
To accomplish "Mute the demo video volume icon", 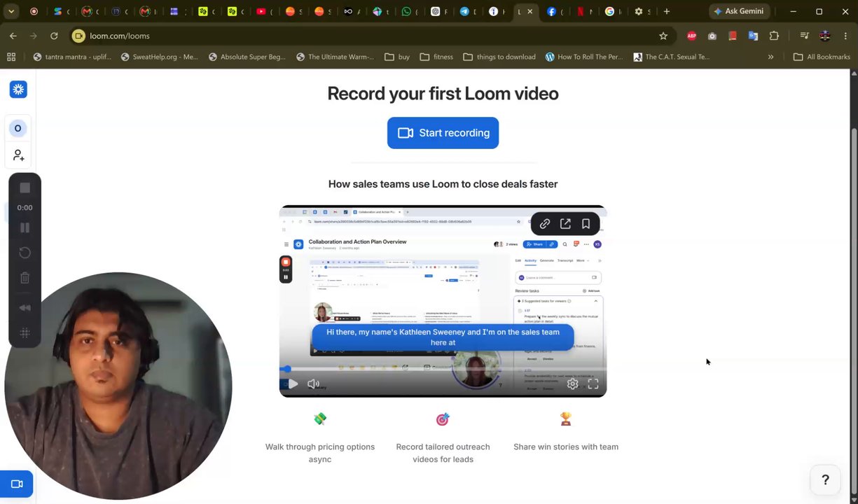I will click(x=313, y=384).
